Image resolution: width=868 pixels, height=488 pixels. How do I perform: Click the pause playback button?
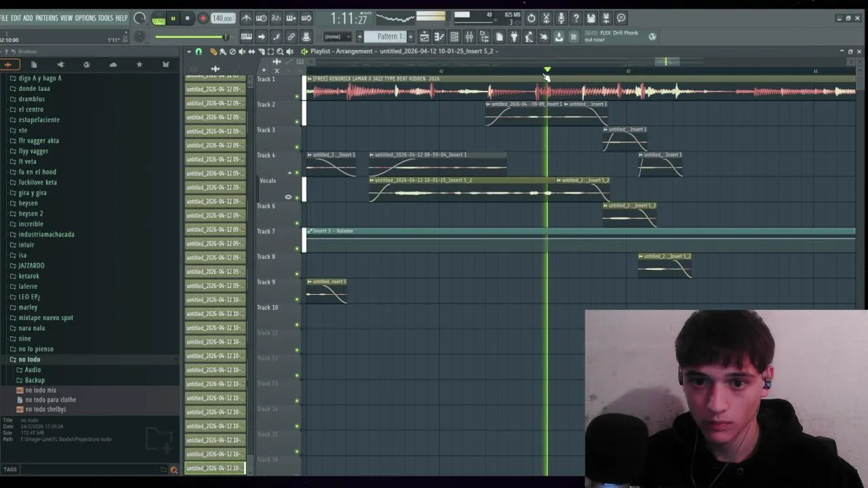pos(173,18)
